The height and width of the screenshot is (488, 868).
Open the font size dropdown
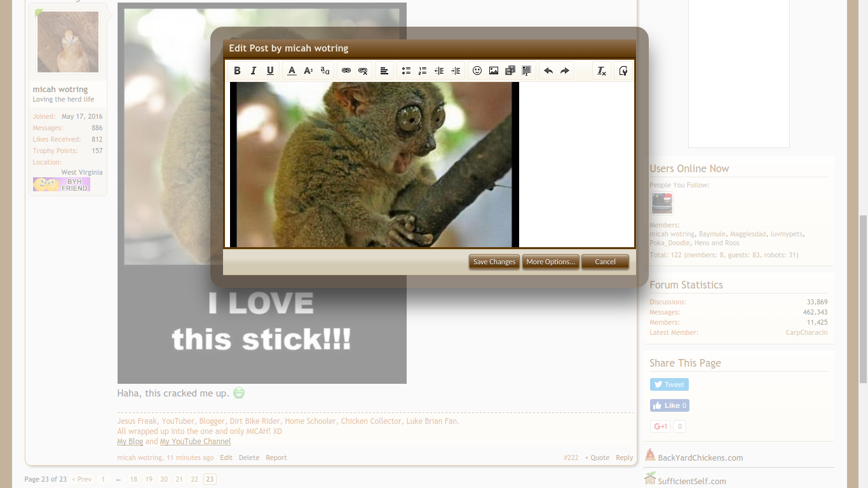click(x=308, y=71)
